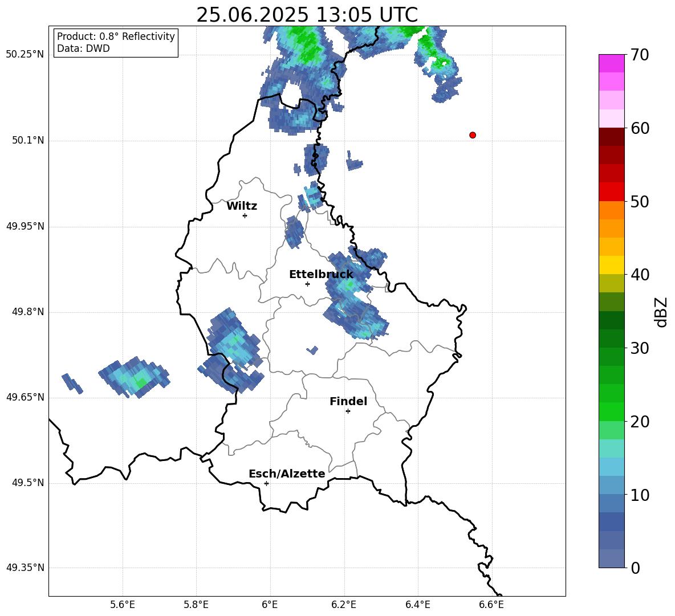Click the 50 tick on the colorbar
Viewport: 675px width, 616px height.
point(639,201)
